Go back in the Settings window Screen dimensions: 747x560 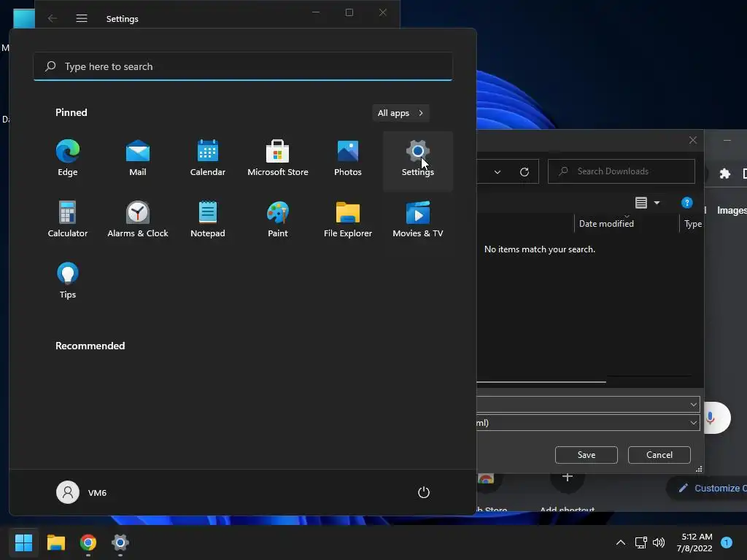coord(53,18)
